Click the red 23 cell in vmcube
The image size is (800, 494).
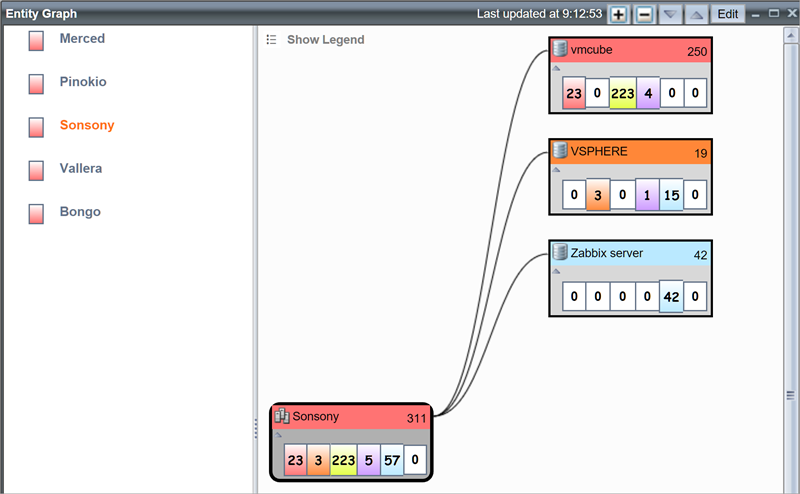pyautogui.click(x=573, y=93)
